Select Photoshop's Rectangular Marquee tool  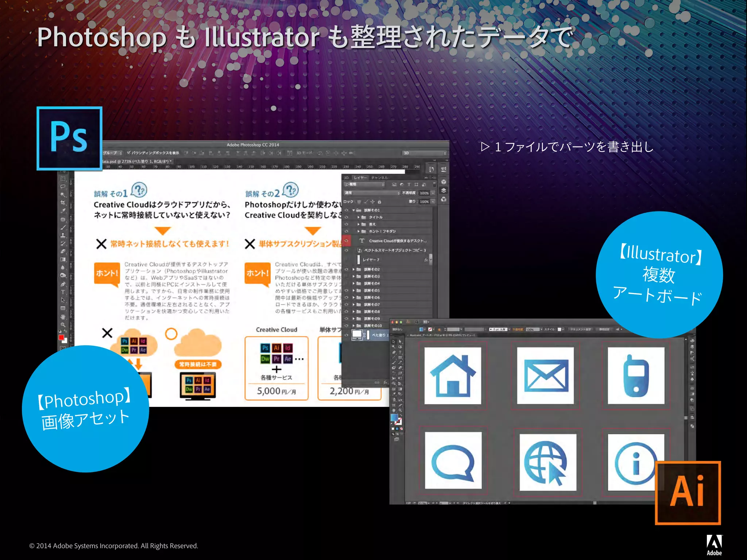(63, 179)
